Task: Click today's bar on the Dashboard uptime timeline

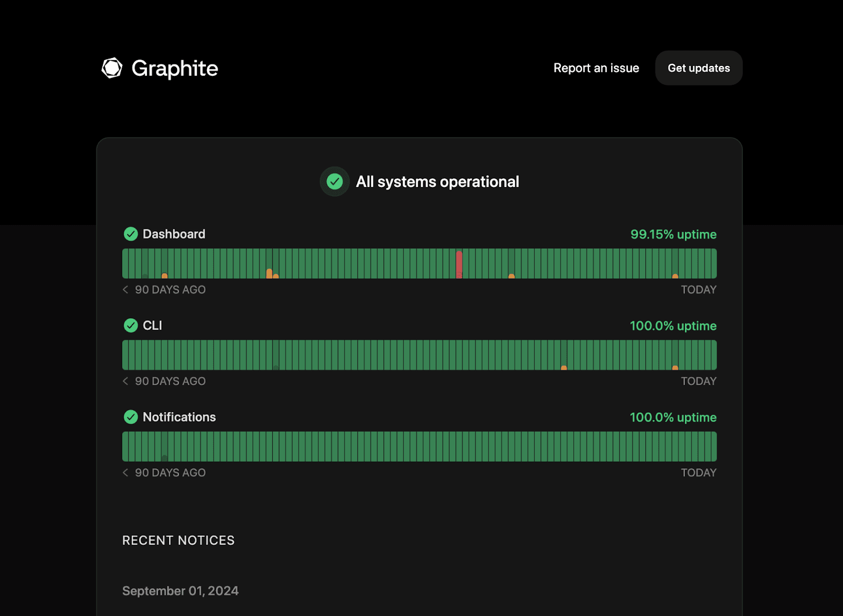Action: [713, 263]
